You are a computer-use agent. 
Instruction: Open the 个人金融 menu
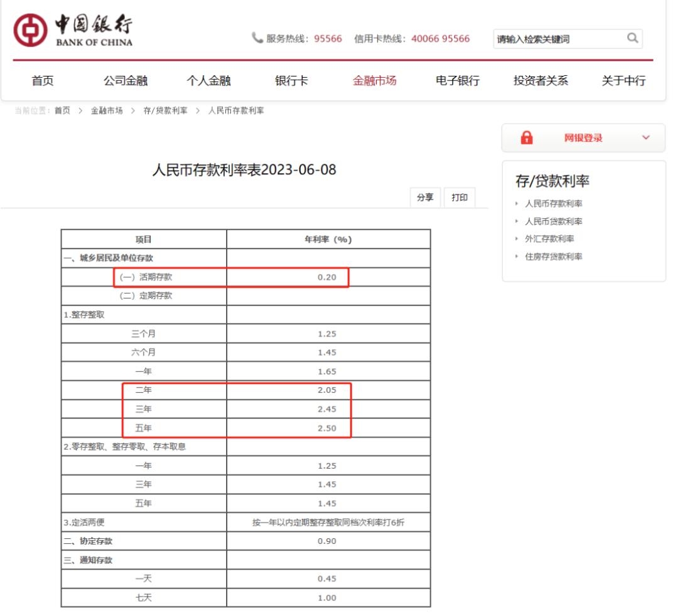pos(208,80)
